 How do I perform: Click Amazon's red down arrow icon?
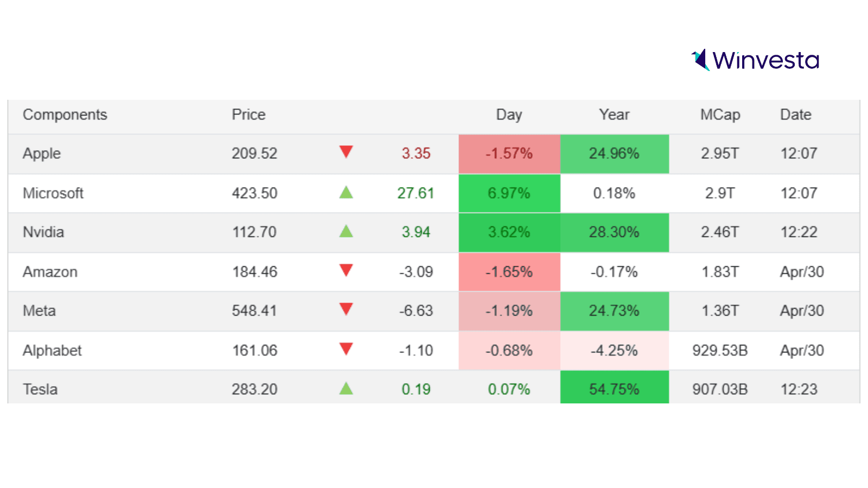pyautogui.click(x=346, y=270)
